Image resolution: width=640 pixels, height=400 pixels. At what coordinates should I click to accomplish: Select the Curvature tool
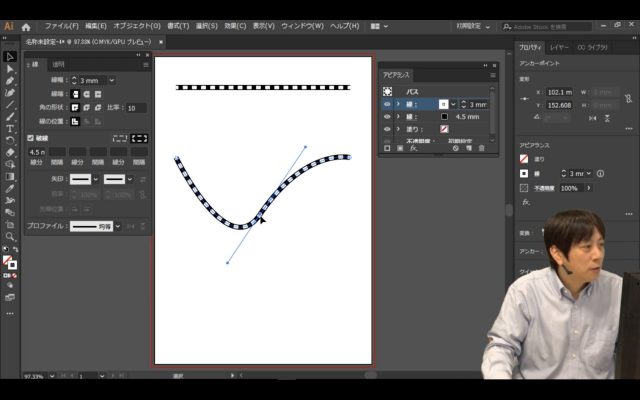[x=10, y=93]
